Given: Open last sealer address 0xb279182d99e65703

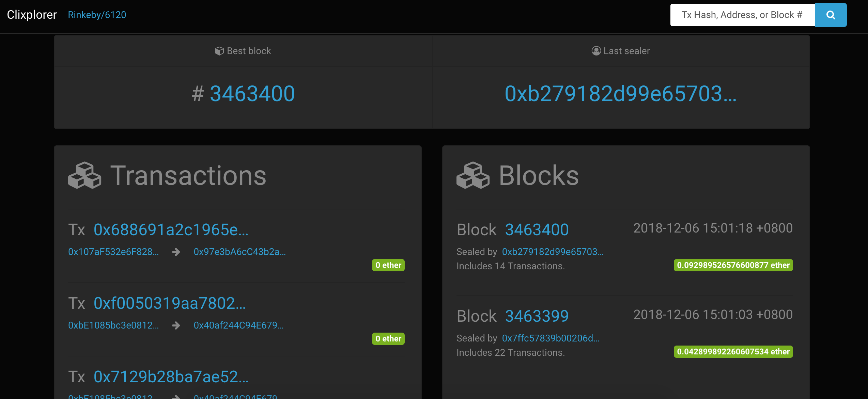Looking at the screenshot, I should pos(620,94).
